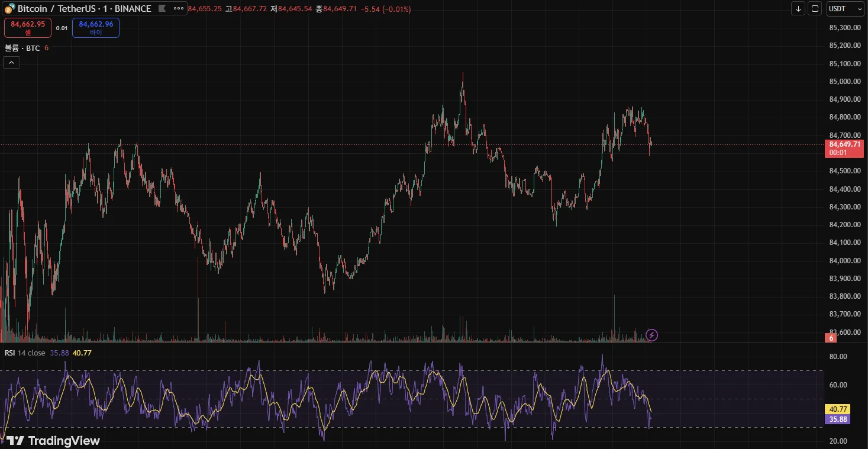868x449 pixels.
Task: Click the low price value 84,645.54
Action: [x=295, y=9]
